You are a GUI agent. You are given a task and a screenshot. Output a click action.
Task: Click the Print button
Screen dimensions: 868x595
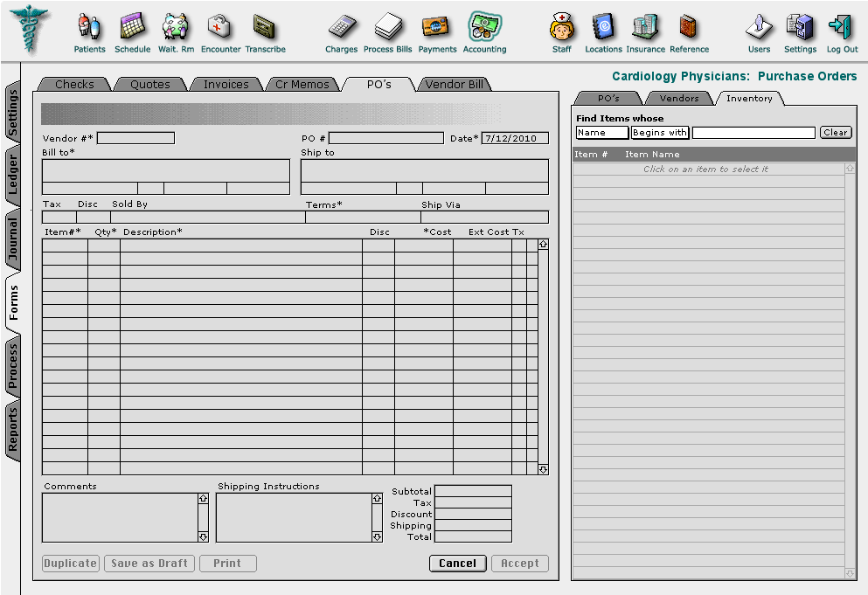[227, 563]
